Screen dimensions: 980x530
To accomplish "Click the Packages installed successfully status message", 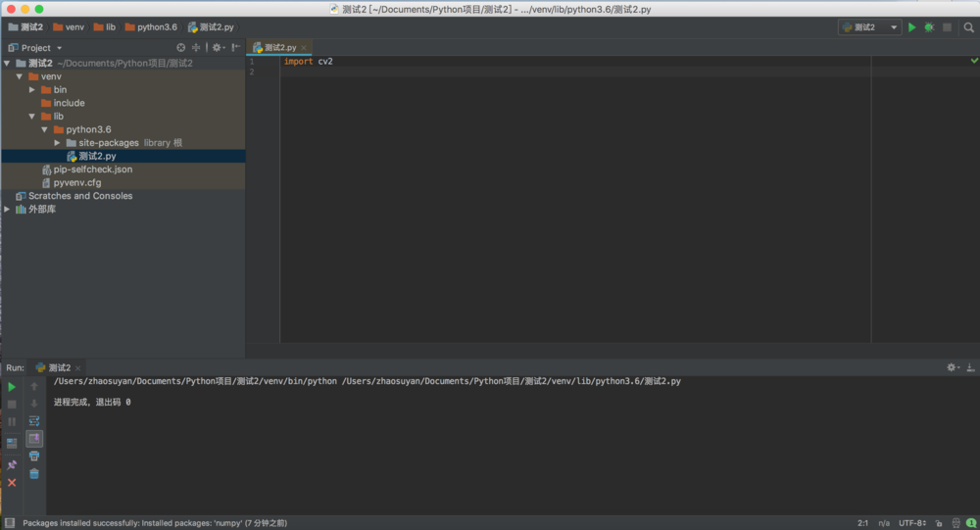I will click(x=155, y=523).
